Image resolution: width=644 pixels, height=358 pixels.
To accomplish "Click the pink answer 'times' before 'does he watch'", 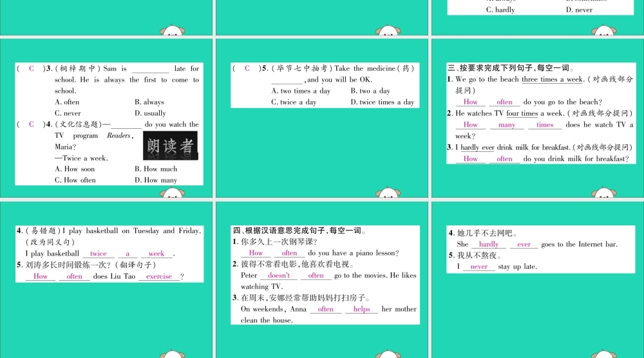I will point(545,125).
